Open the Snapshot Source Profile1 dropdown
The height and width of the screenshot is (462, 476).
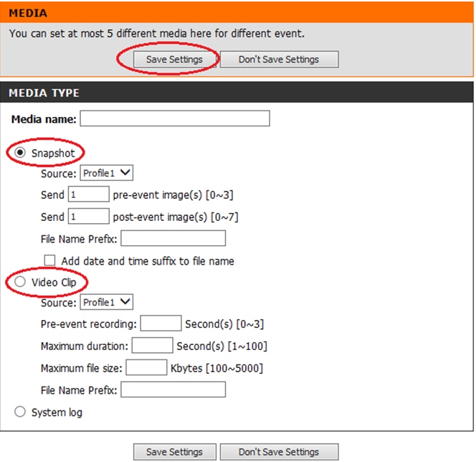(106, 173)
